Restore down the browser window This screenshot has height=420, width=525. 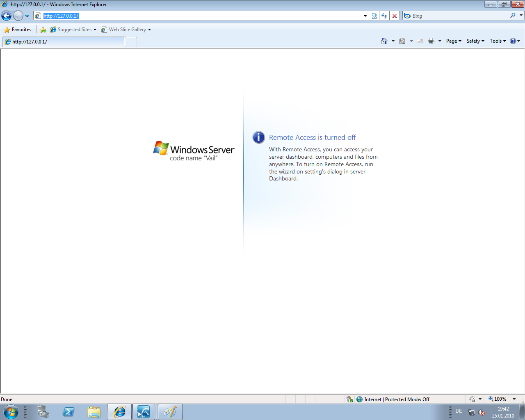[504, 5]
